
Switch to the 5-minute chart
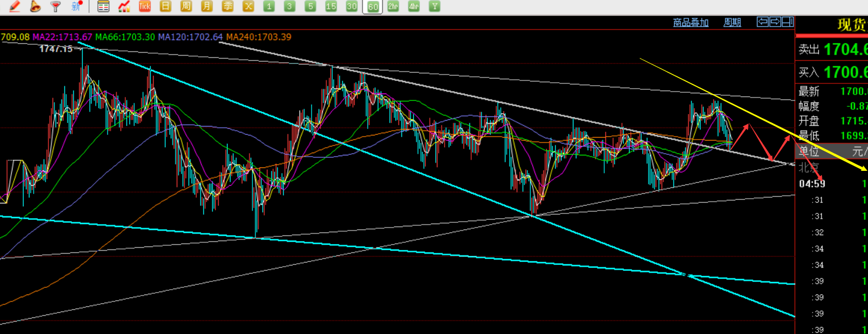(x=310, y=7)
